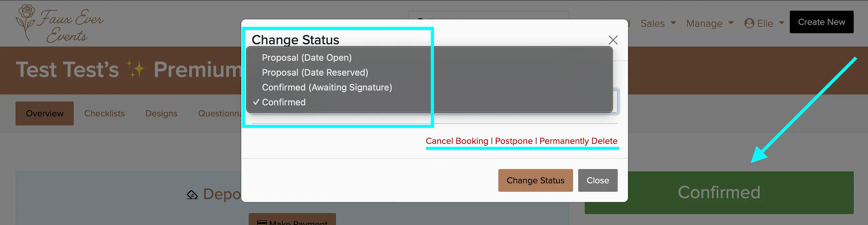Image resolution: width=868 pixels, height=225 pixels.
Task: Open the Elle account dropdown arrow
Action: (782, 23)
